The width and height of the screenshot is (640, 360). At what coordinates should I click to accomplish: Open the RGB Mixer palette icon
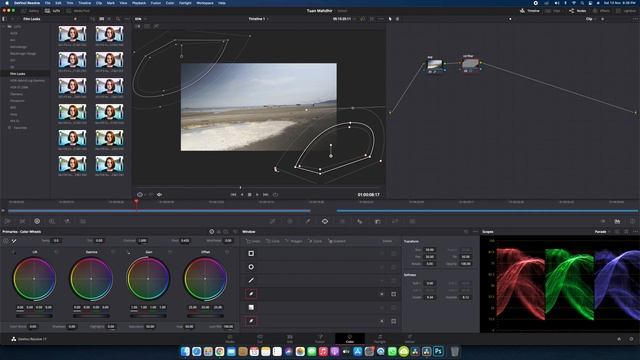click(67, 221)
